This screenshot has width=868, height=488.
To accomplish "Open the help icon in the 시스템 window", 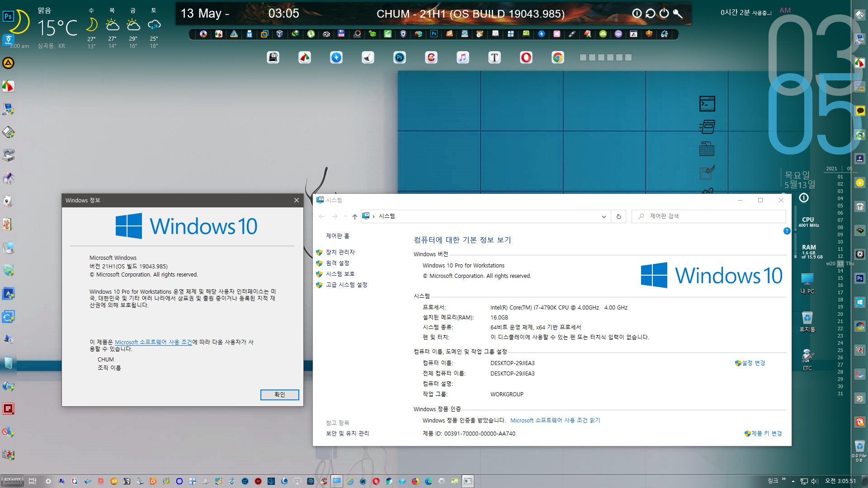I will pyautogui.click(x=787, y=231).
